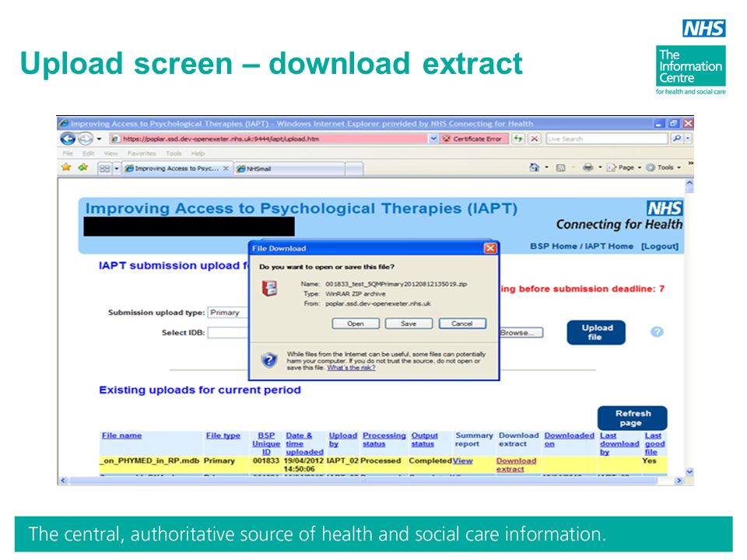Sort by File type column header
This screenshot has height=560, width=747.
(223, 436)
